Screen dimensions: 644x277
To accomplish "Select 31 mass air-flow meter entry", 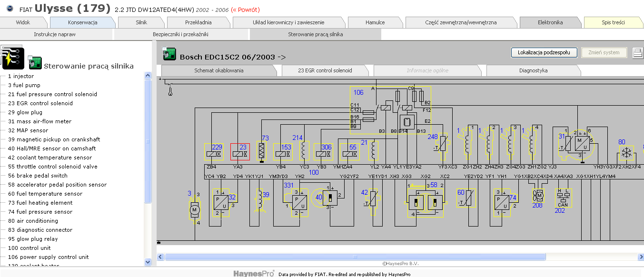I will (x=40, y=121).
